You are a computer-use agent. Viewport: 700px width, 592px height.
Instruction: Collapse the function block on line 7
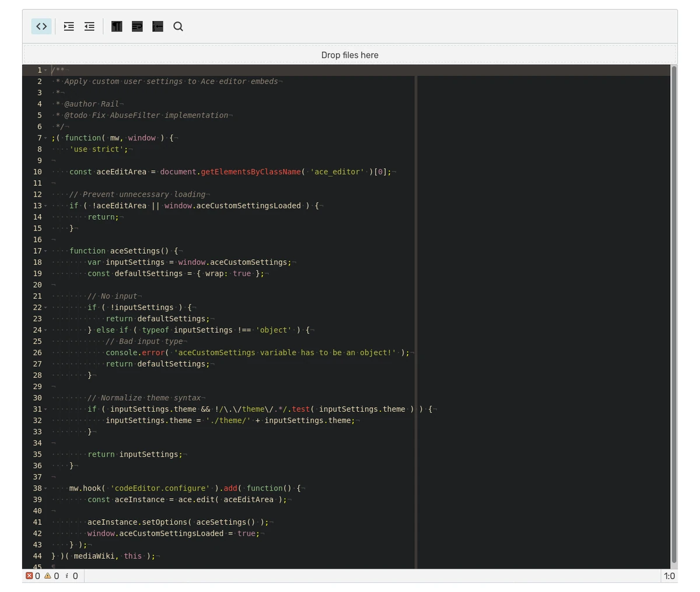tap(45, 138)
